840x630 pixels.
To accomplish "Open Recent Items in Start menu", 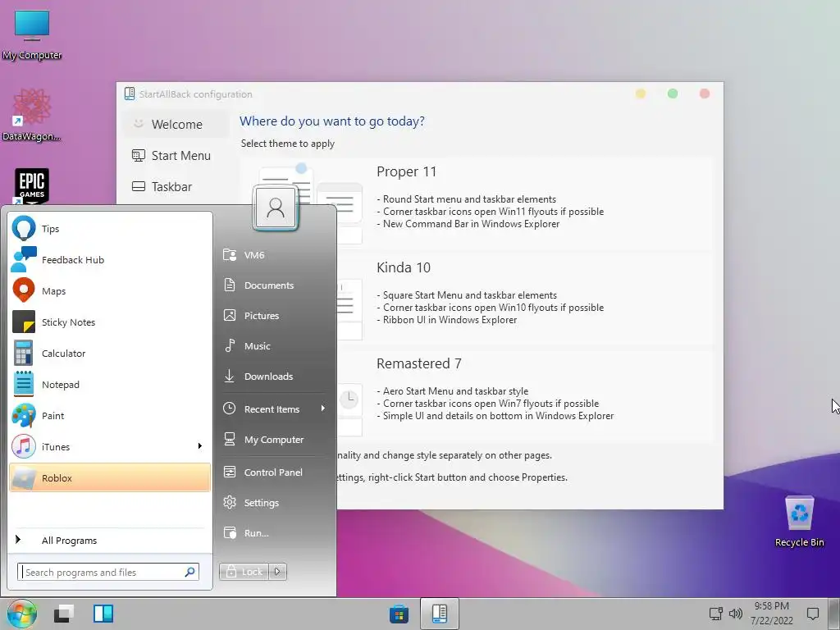I will 275,409.
